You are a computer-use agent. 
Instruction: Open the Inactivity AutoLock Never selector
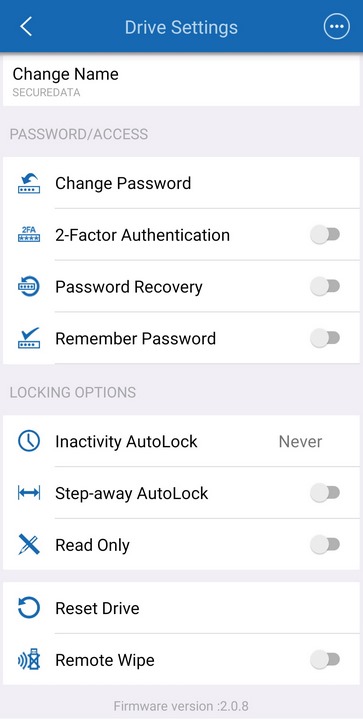pos(301,441)
